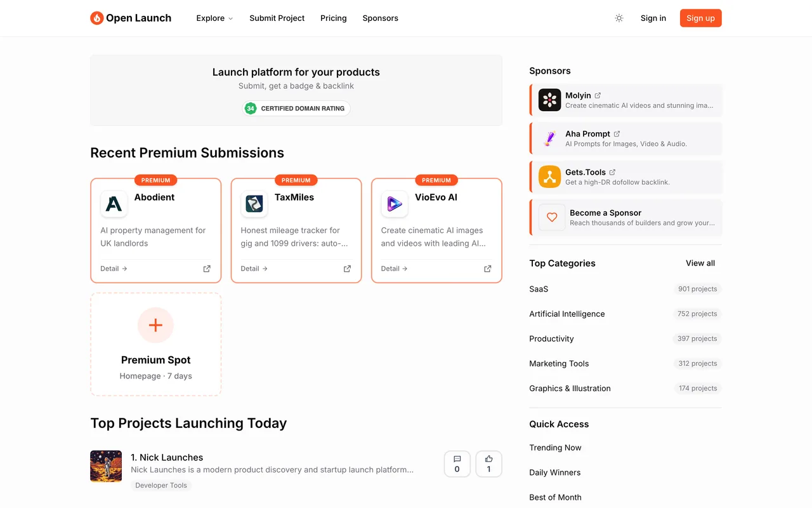Click the Abodient card title
The image size is (812, 508).
(154, 197)
